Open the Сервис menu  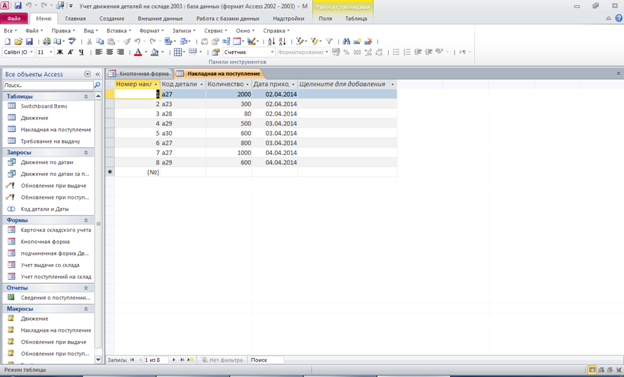click(215, 31)
